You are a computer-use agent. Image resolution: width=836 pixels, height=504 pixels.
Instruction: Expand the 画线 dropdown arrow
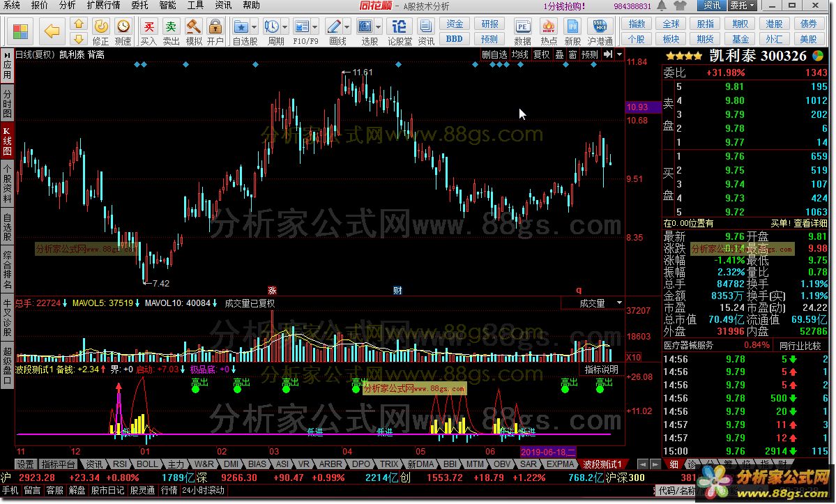tap(347, 26)
